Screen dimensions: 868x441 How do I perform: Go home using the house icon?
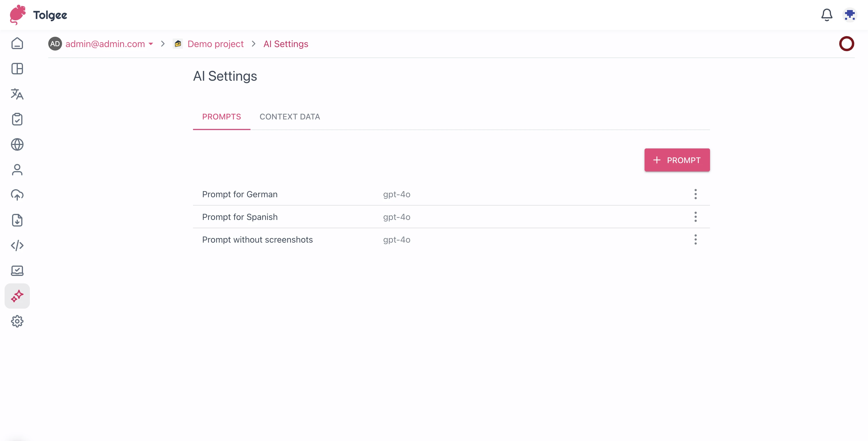(17, 43)
